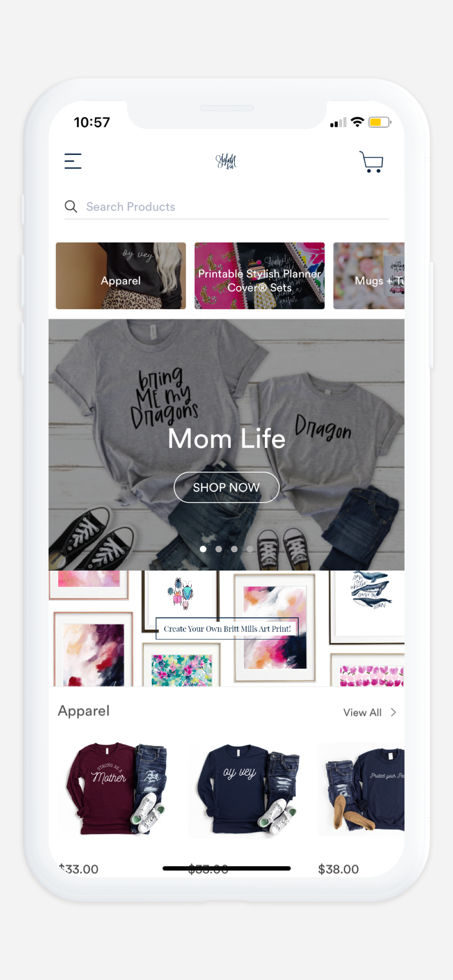Tap the battery indicator icon
453x980 pixels.
pos(380,122)
